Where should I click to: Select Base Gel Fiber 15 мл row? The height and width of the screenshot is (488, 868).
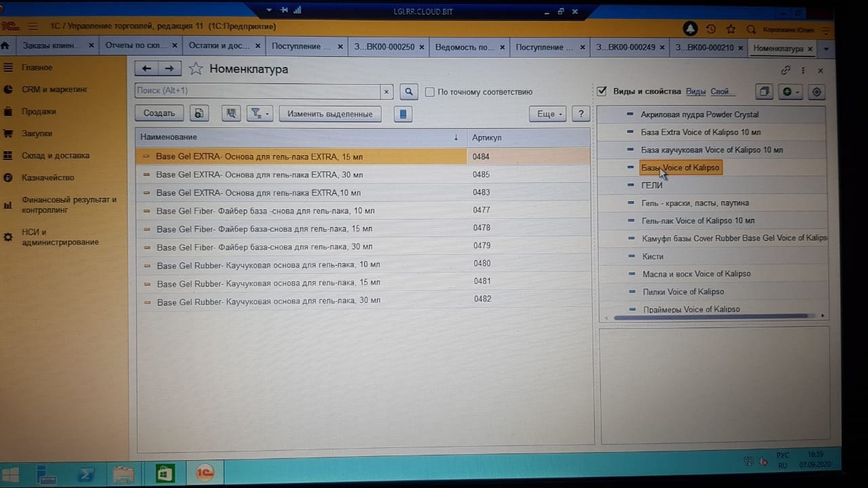tap(363, 228)
